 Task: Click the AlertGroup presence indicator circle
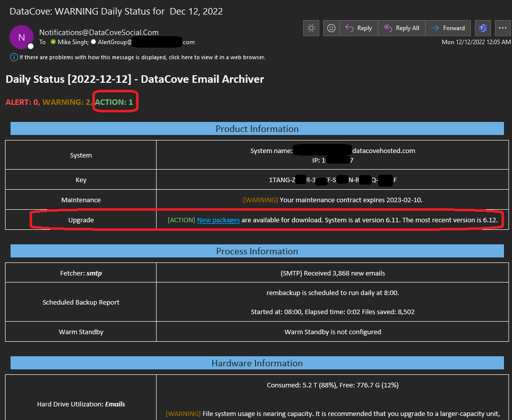click(x=93, y=42)
